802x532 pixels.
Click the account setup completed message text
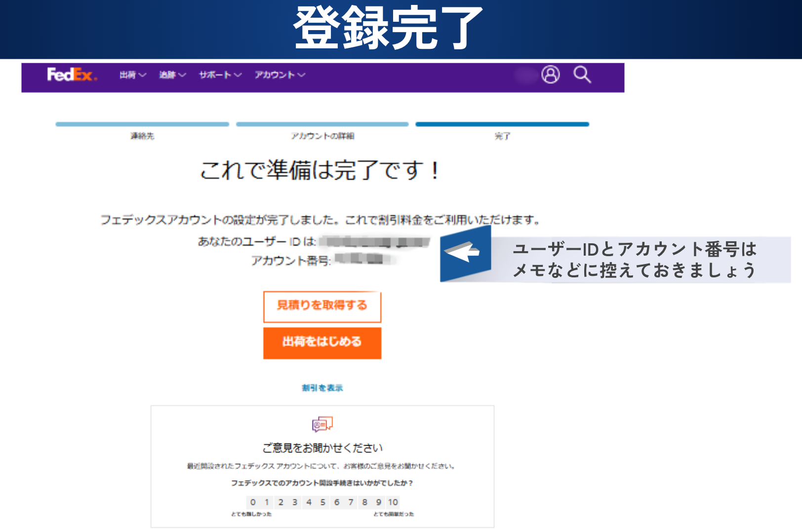coord(320,220)
